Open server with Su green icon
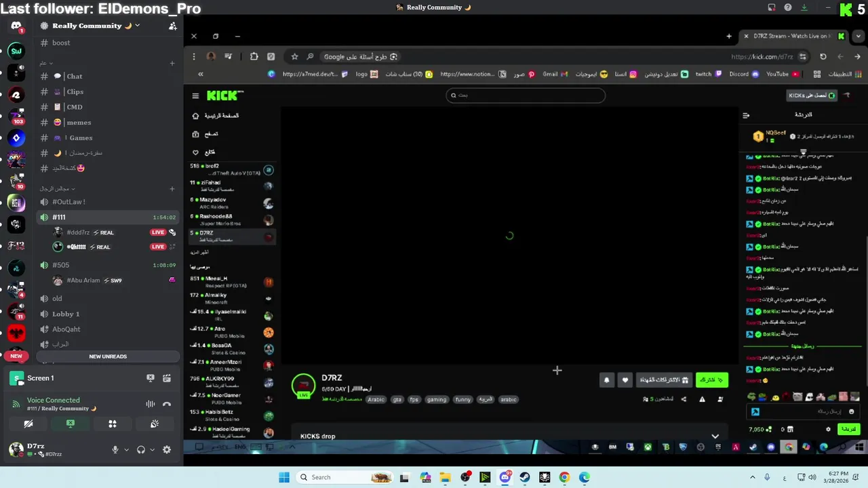868x488 pixels. 16,51
